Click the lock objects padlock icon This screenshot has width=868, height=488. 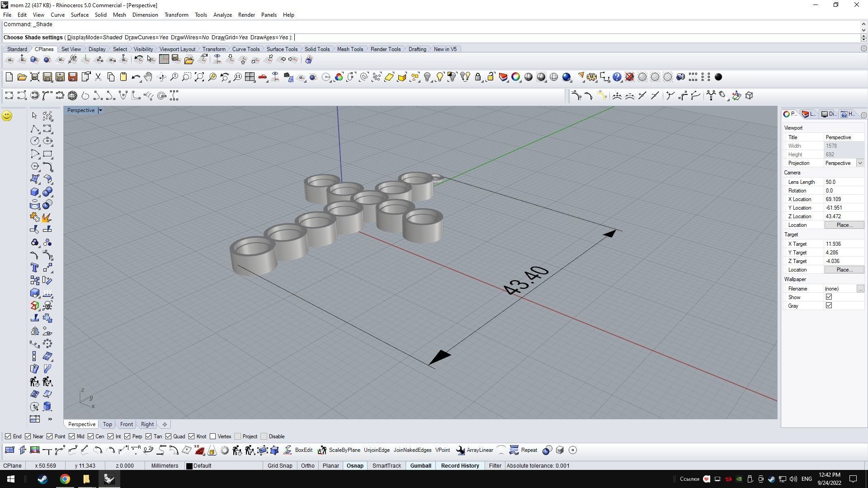478,77
